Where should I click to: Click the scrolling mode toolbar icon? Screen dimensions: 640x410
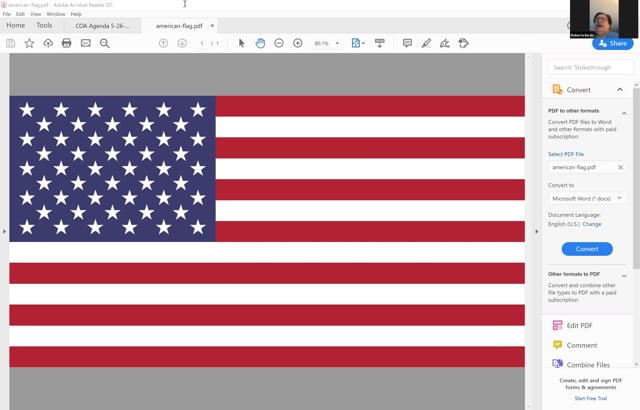pyautogui.click(x=380, y=43)
